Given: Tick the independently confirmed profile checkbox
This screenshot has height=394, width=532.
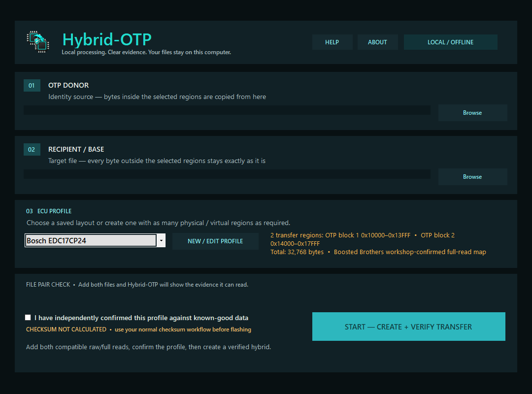Looking at the screenshot, I should pos(28,317).
